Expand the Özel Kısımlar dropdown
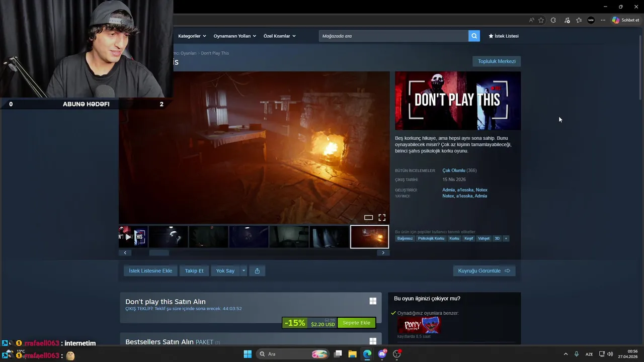This screenshot has width=644, height=362. tap(279, 36)
